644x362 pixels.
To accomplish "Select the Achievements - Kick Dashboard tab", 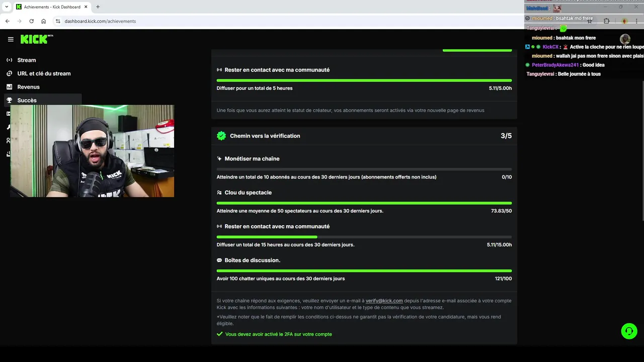I will click(x=51, y=7).
